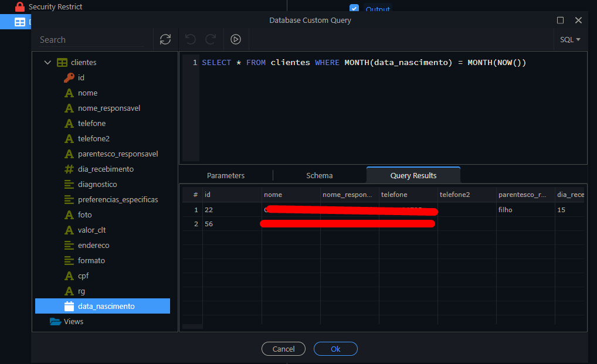
Task: Click the Ok button
Action: [x=335, y=349]
